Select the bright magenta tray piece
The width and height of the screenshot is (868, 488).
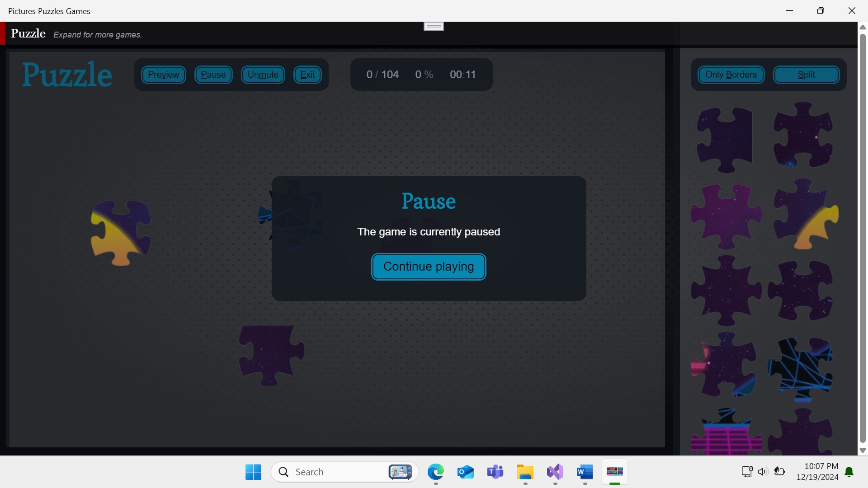pyautogui.click(x=725, y=216)
